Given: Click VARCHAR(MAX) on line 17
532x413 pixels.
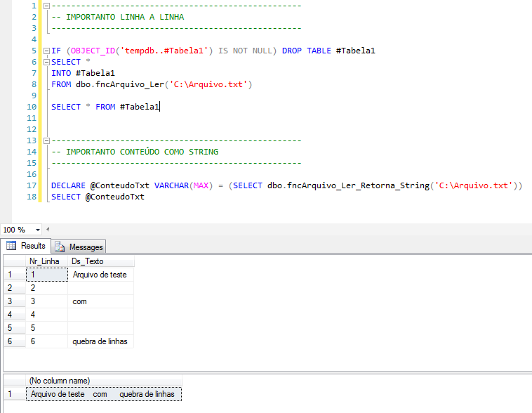Looking at the screenshot, I should tap(184, 186).
